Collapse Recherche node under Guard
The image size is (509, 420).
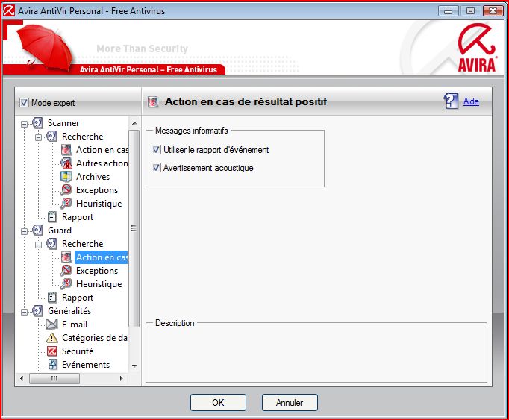pos(38,245)
